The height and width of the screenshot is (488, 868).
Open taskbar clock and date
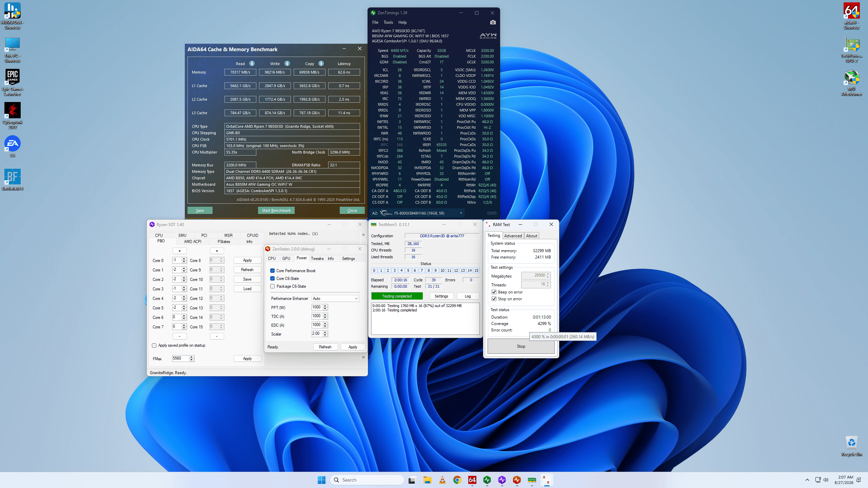844,480
